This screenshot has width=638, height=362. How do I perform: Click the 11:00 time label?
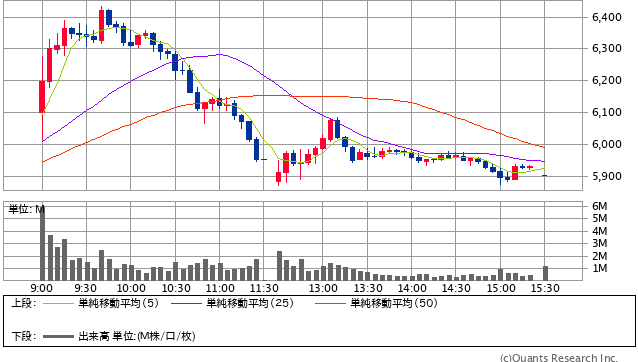[x=220, y=288]
